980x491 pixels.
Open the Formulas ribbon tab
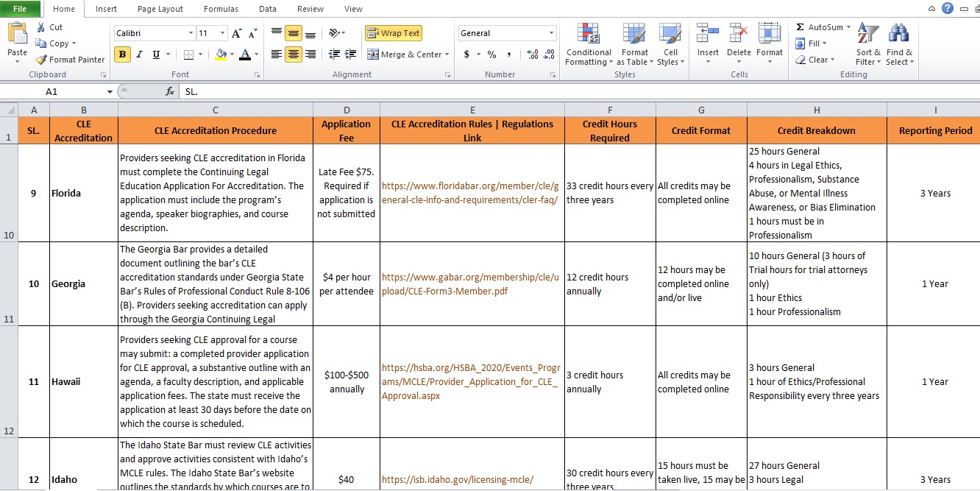tap(221, 9)
